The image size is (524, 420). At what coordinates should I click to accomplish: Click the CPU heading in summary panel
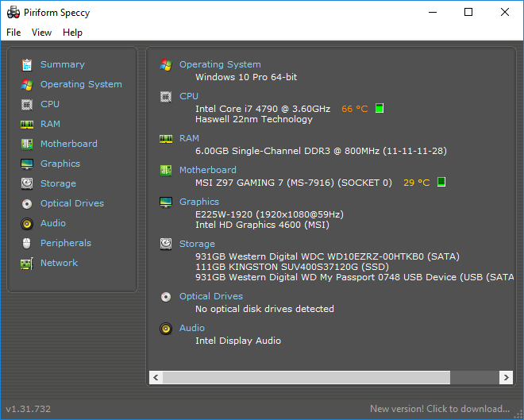[x=189, y=96]
